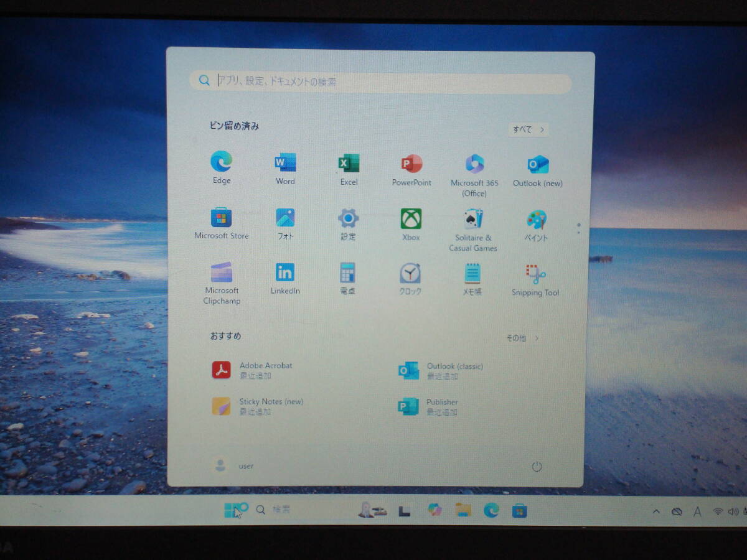Expand the すべて all apps list
Image resolution: width=747 pixels, height=560 pixels.
tap(528, 129)
